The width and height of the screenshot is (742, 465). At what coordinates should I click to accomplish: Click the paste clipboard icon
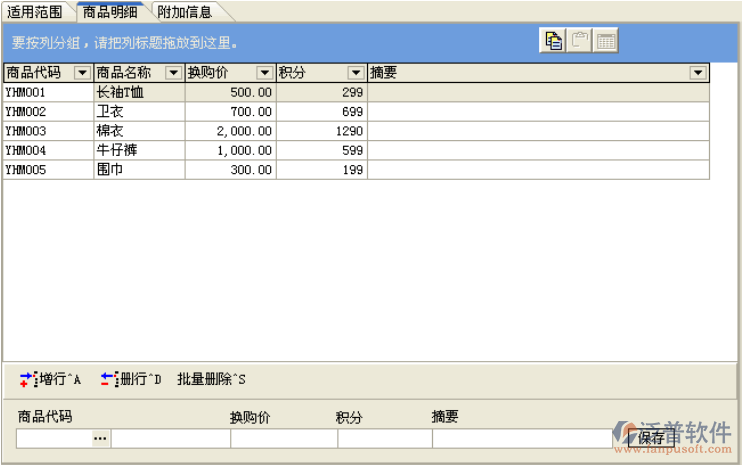click(x=580, y=41)
